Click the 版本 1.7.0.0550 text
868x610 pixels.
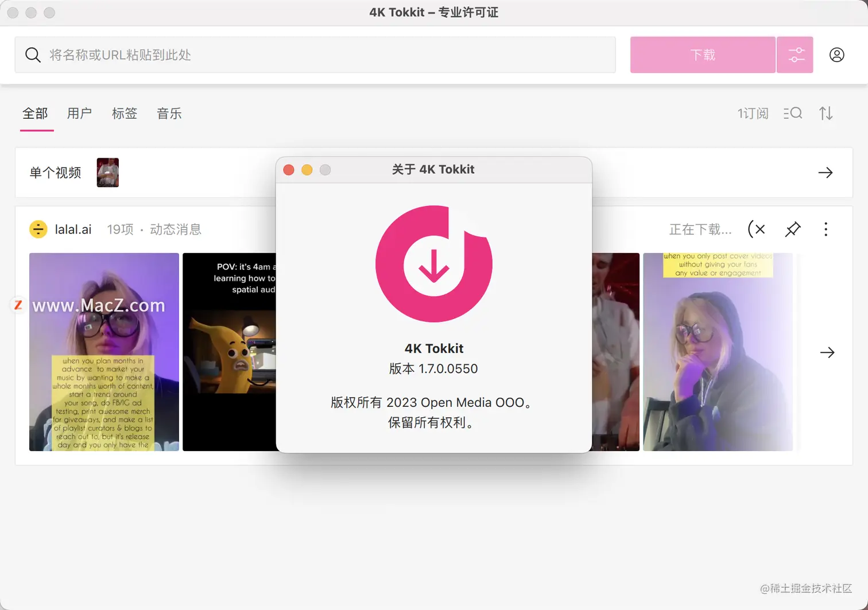click(433, 369)
